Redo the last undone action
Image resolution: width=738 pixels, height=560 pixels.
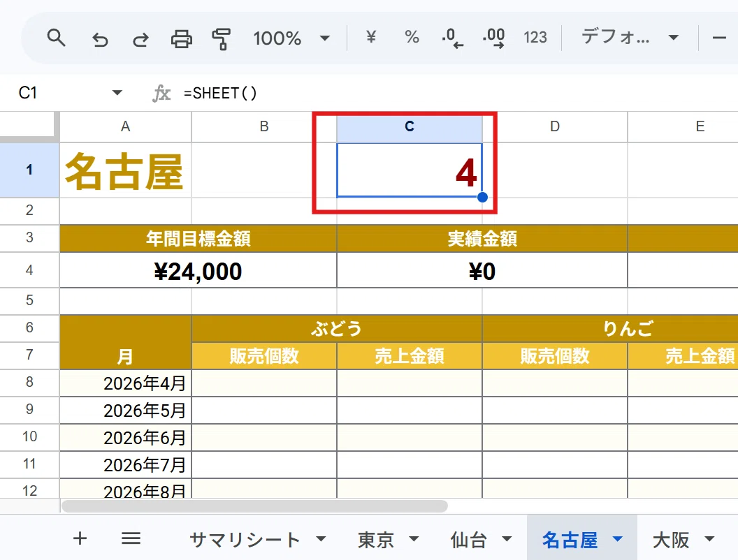click(140, 39)
